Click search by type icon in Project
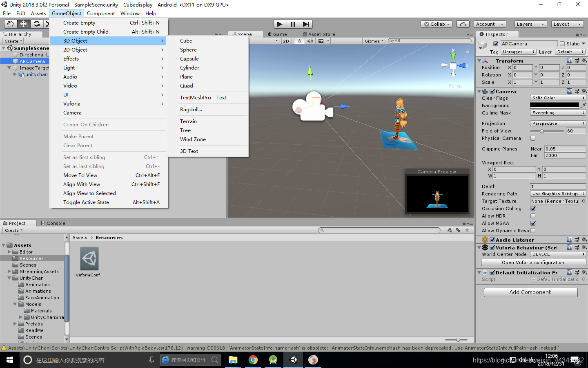The width and height of the screenshot is (588, 368). tap(450, 230)
